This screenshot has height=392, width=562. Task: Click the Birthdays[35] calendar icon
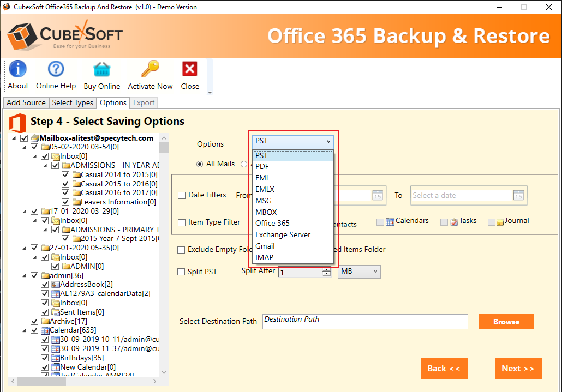[x=56, y=358]
